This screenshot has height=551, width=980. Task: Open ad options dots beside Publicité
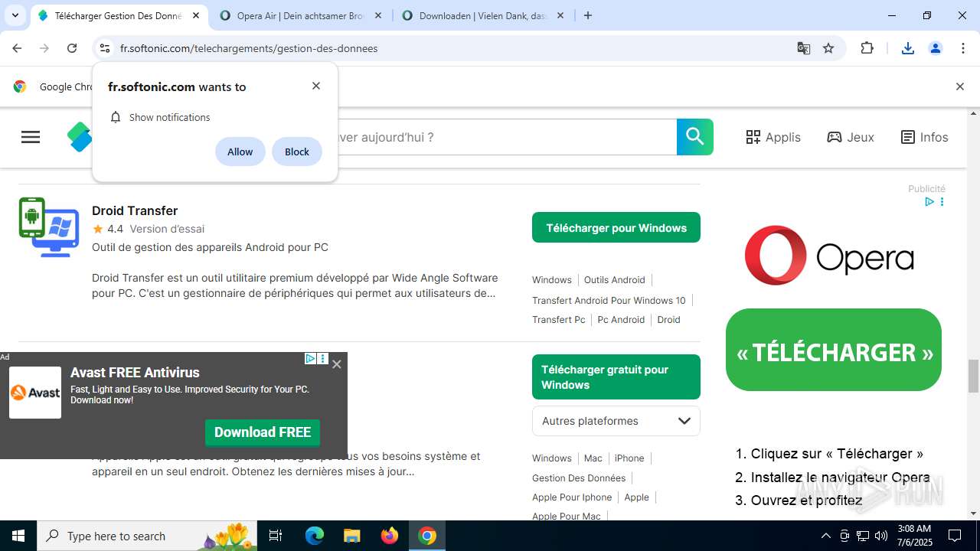(942, 202)
